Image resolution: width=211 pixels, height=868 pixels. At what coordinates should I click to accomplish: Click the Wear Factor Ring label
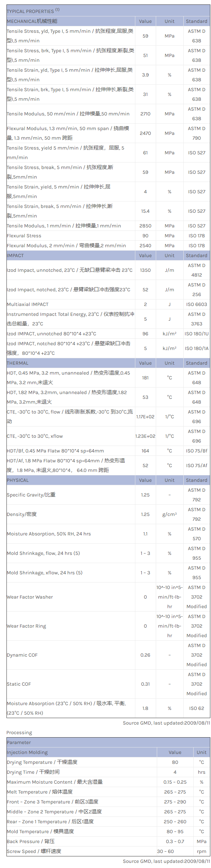(26, 626)
